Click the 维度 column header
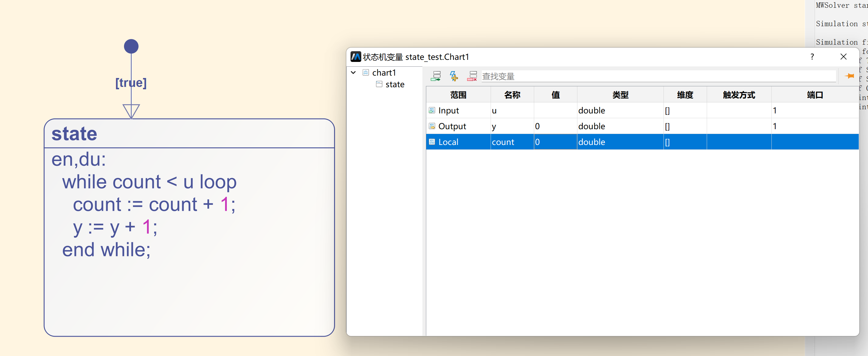 (685, 95)
